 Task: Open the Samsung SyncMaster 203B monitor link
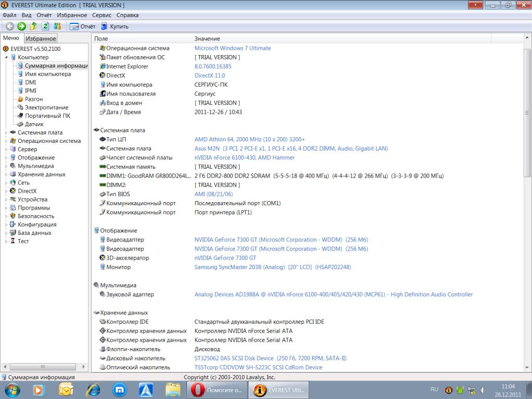coord(272,267)
